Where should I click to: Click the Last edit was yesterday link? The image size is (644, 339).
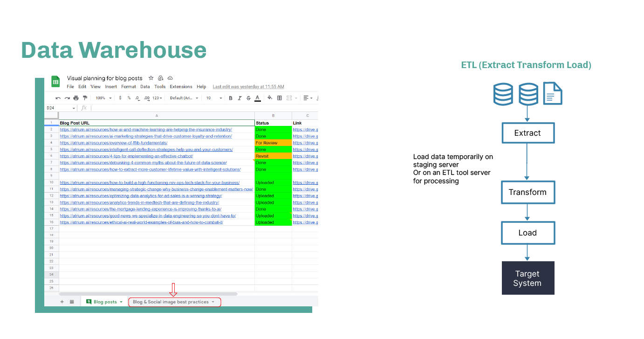(x=248, y=86)
